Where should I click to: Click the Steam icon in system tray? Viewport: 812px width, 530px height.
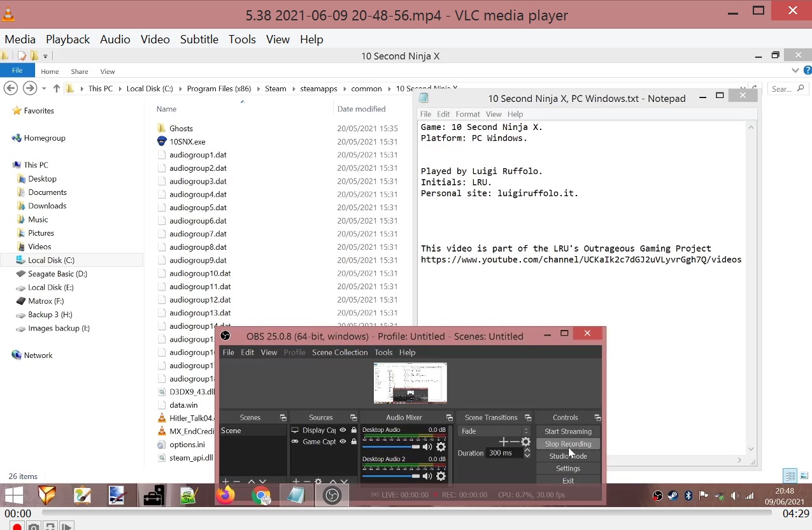coord(673,496)
